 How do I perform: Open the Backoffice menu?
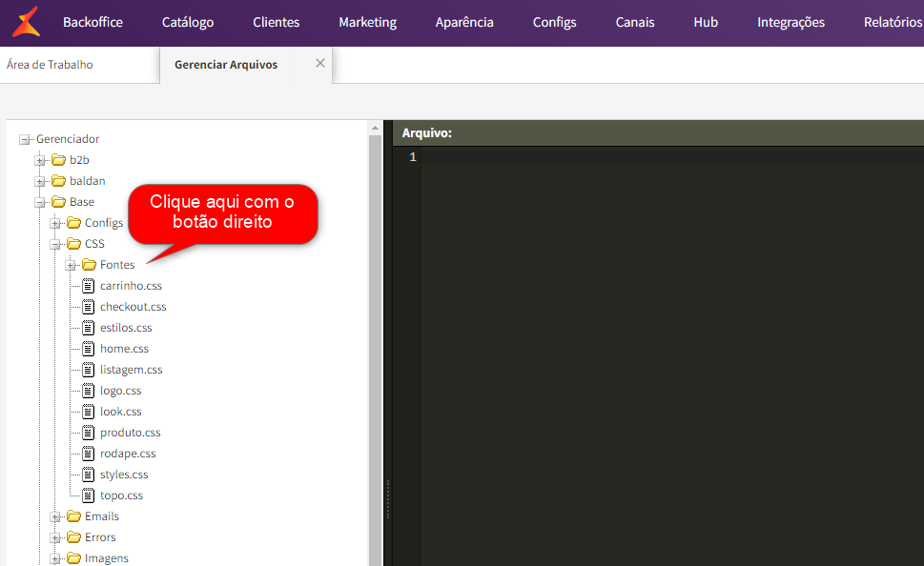(x=92, y=22)
